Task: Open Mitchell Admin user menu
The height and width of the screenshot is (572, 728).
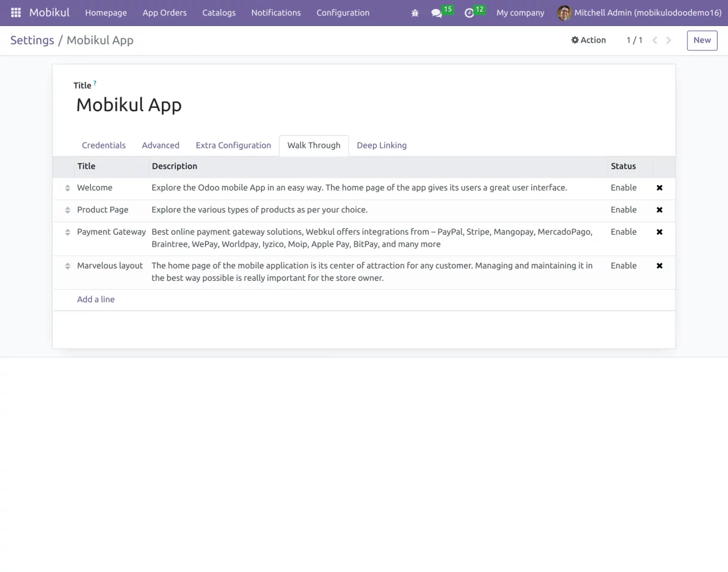Action: pos(639,13)
